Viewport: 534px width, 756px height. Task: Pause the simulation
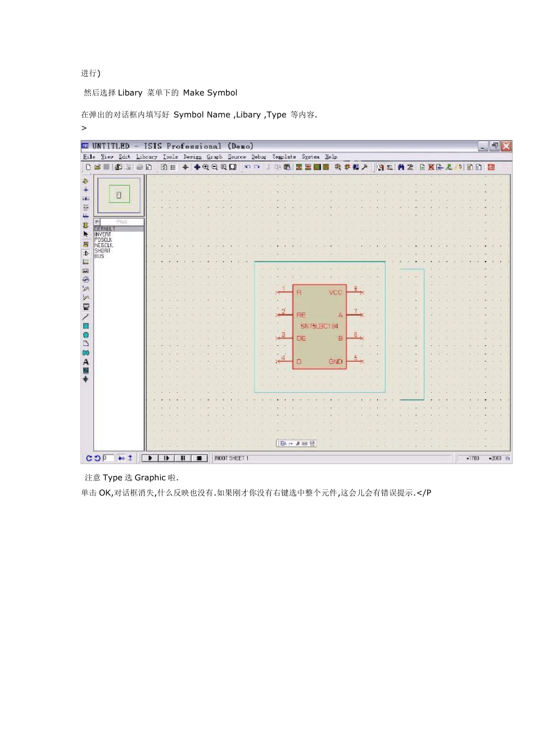click(x=183, y=458)
